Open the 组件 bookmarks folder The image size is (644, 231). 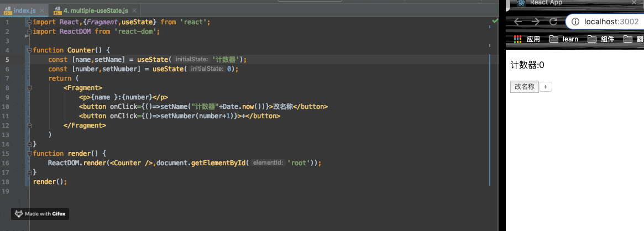coord(600,39)
